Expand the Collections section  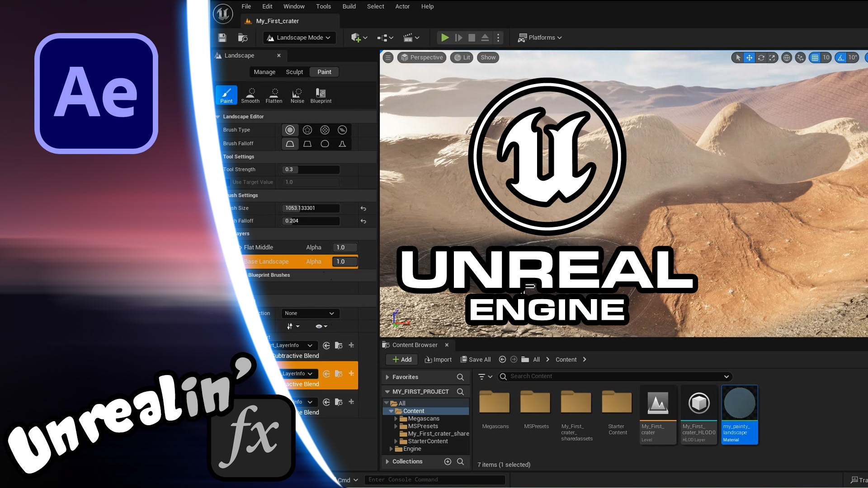(x=387, y=461)
